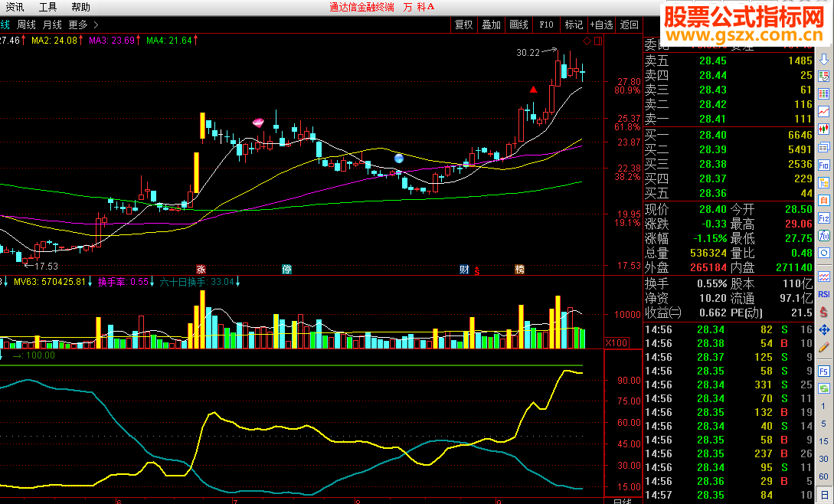Click the 卖五 price 28.45
This screenshot has width=834, height=504.
click(x=713, y=61)
